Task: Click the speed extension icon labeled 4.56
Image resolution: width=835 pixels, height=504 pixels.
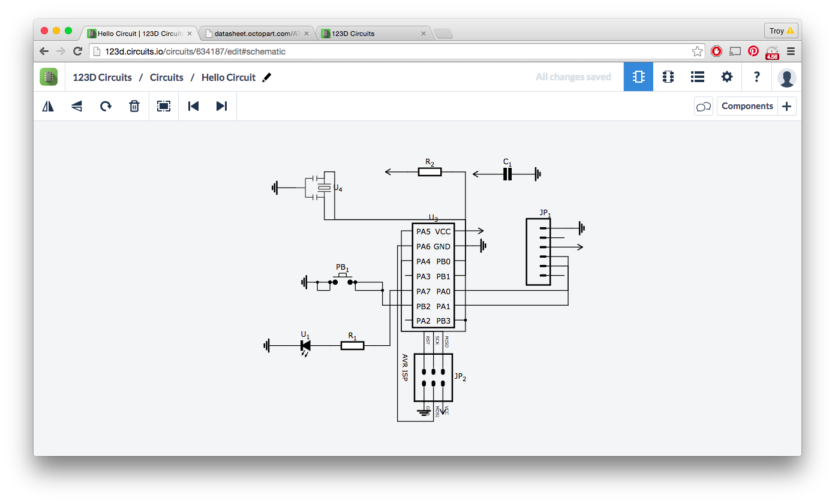Action: (772, 52)
